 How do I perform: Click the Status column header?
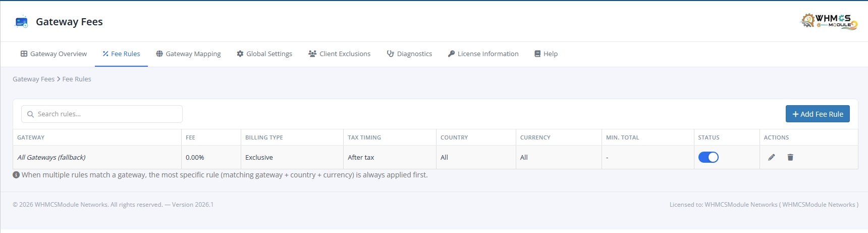coord(709,137)
